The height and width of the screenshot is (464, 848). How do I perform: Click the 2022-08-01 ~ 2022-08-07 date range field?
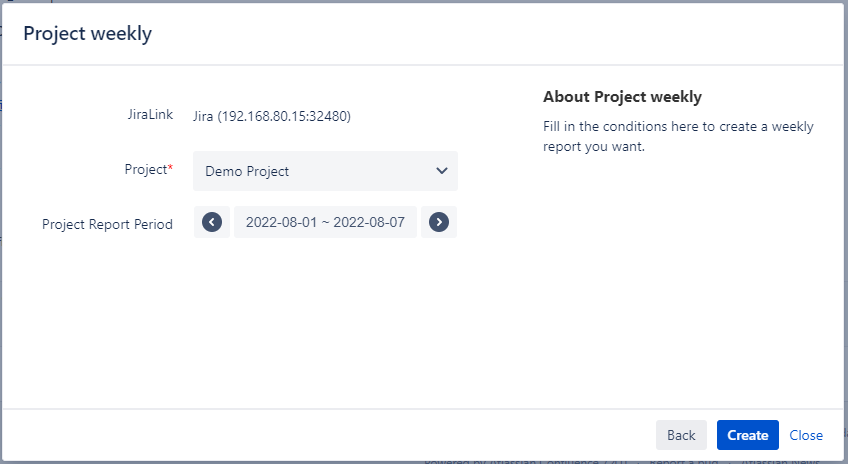coord(325,222)
